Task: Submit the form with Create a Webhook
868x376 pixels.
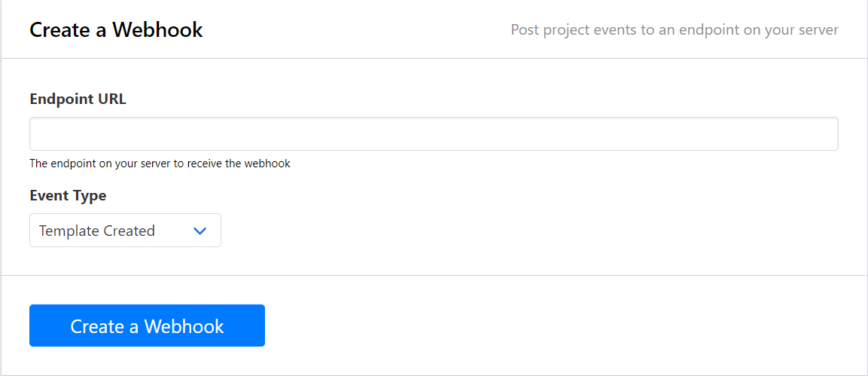Action: point(147,326)
